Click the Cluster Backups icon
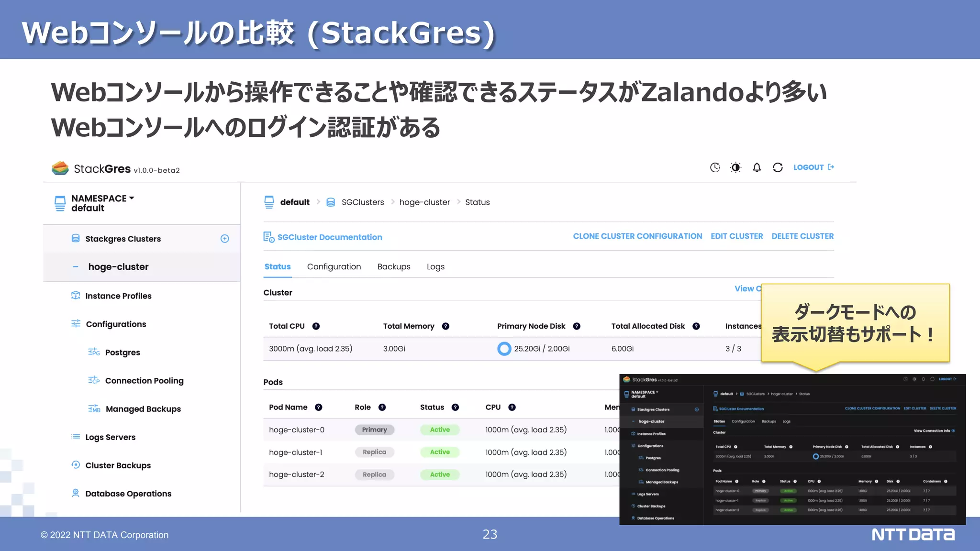 click(76, 464)
